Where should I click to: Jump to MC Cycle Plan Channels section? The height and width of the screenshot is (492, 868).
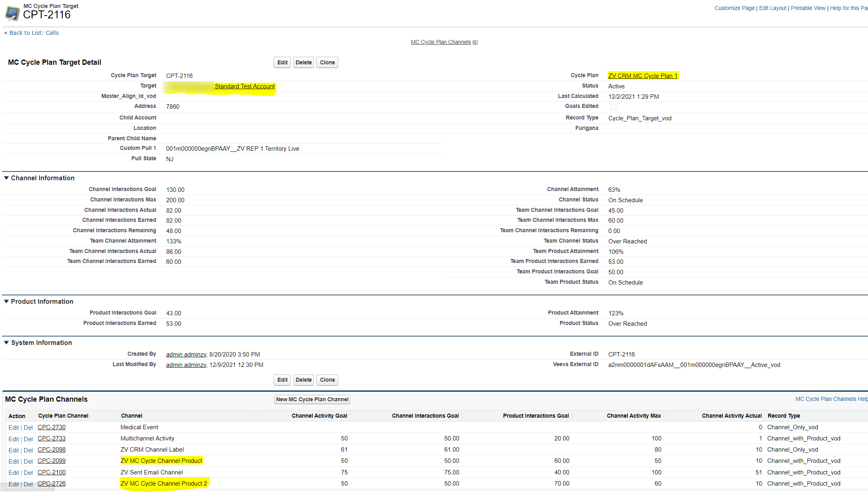coord(441,42)
